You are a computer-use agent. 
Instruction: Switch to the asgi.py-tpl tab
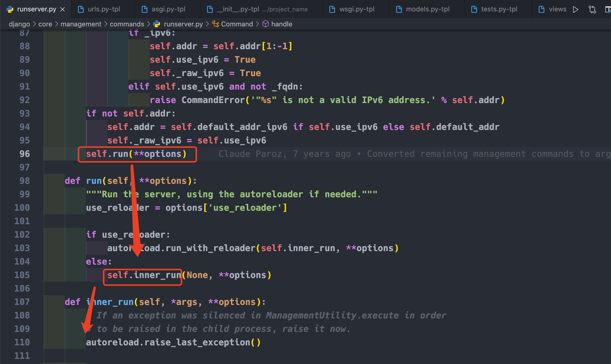(168, 9)
